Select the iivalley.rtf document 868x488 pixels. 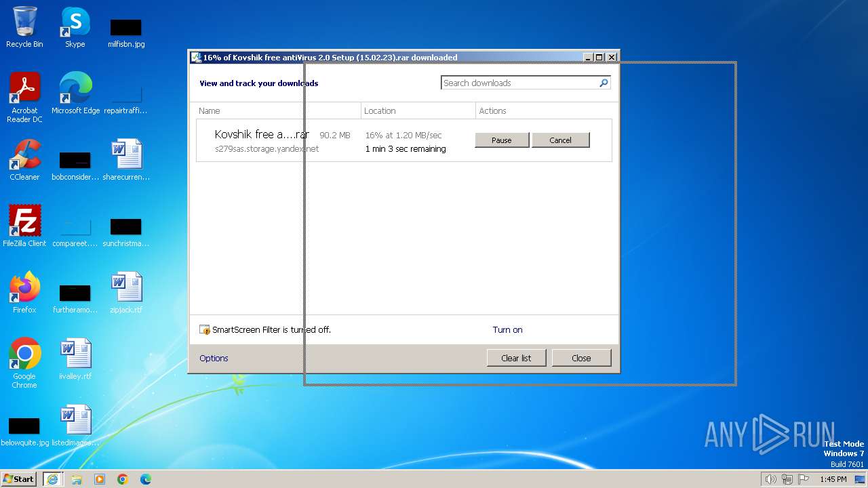(x=75, y=359)
